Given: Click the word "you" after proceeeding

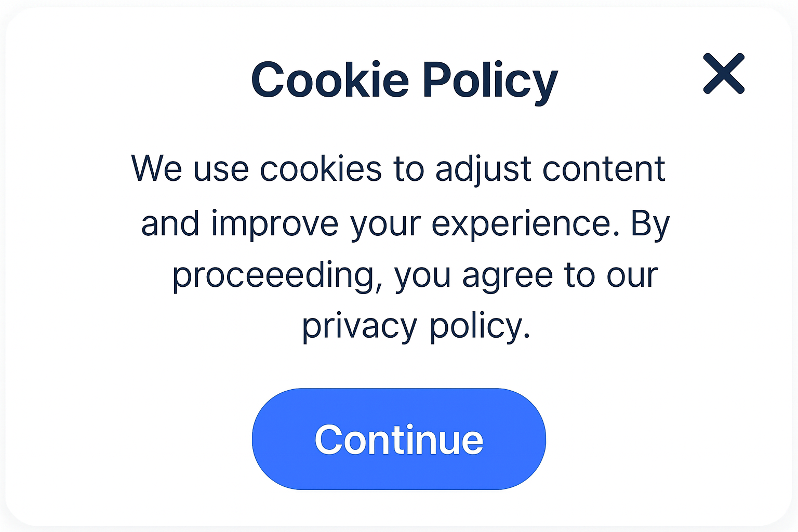Looking at the screenshot, I should tap(422, 276).
